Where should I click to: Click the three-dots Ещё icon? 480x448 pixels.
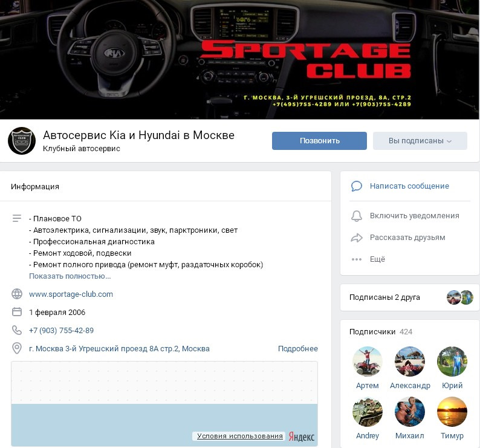tap(356, 259)
